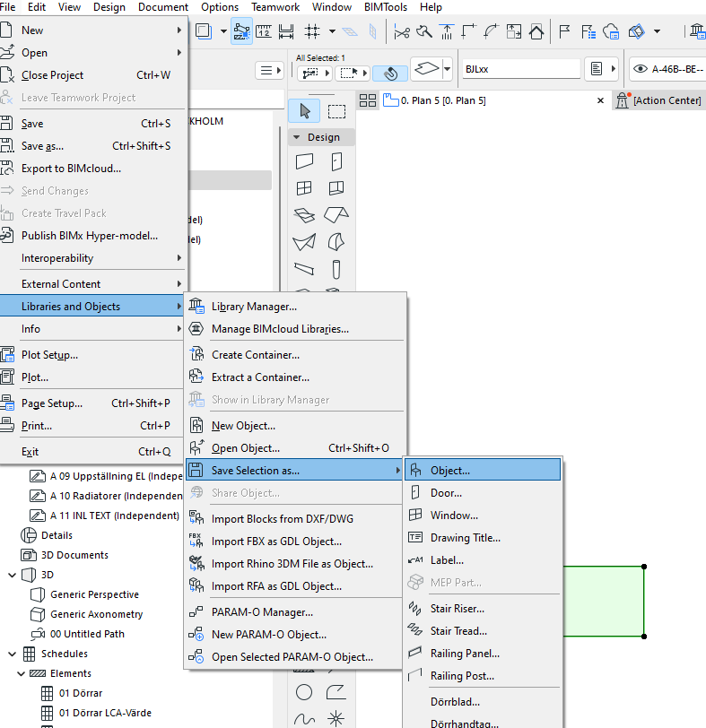Select the Column tool in toolbox
The width and height of the screenshot is (706, 728).
click(336, 269)
